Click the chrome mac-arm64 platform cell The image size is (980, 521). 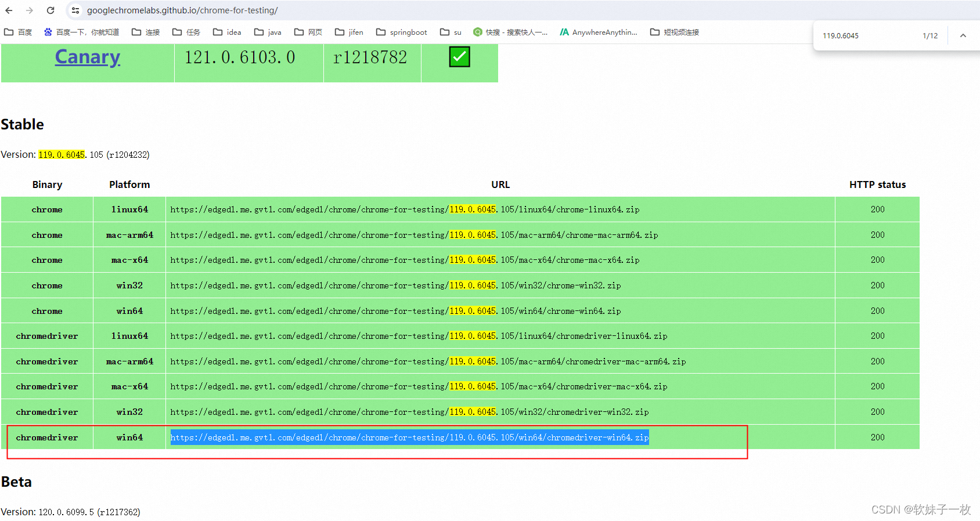tap(129, 235)
